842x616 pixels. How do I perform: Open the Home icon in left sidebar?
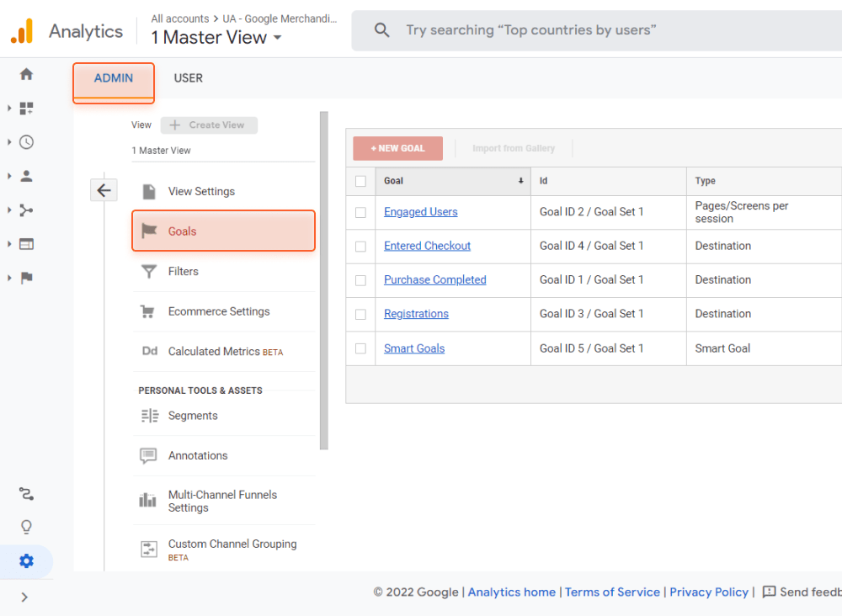[26, 74]
